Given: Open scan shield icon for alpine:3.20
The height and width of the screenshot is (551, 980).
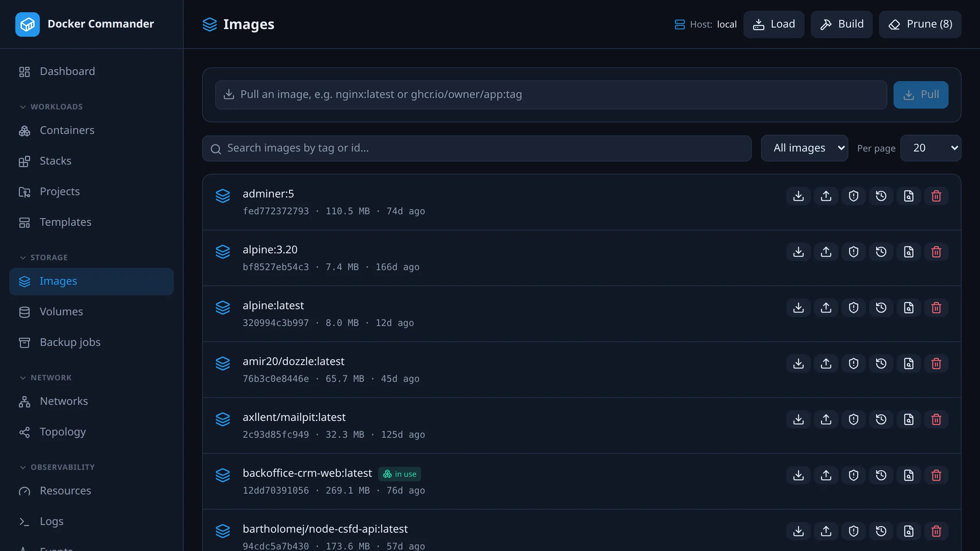Looking at the screenshot, I should pos(854,252).
